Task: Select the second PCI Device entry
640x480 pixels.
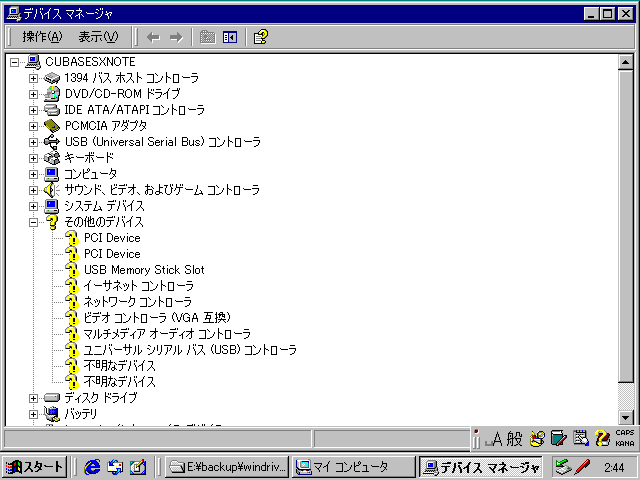Action: click(x=112, y=254)
